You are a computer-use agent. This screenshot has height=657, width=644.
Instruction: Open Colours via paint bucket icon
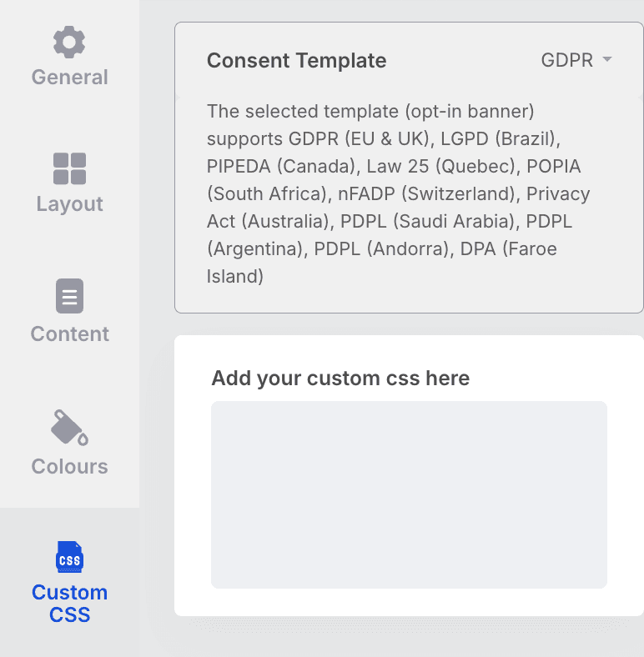click(x=69, y=428)
